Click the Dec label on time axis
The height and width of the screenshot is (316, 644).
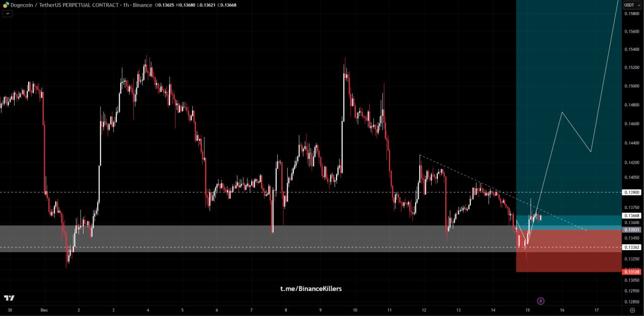[44, 310]
